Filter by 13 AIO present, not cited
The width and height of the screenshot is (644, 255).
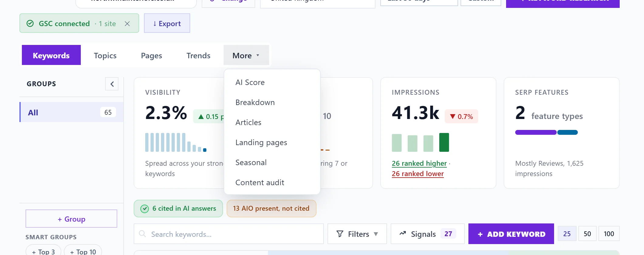271,208
